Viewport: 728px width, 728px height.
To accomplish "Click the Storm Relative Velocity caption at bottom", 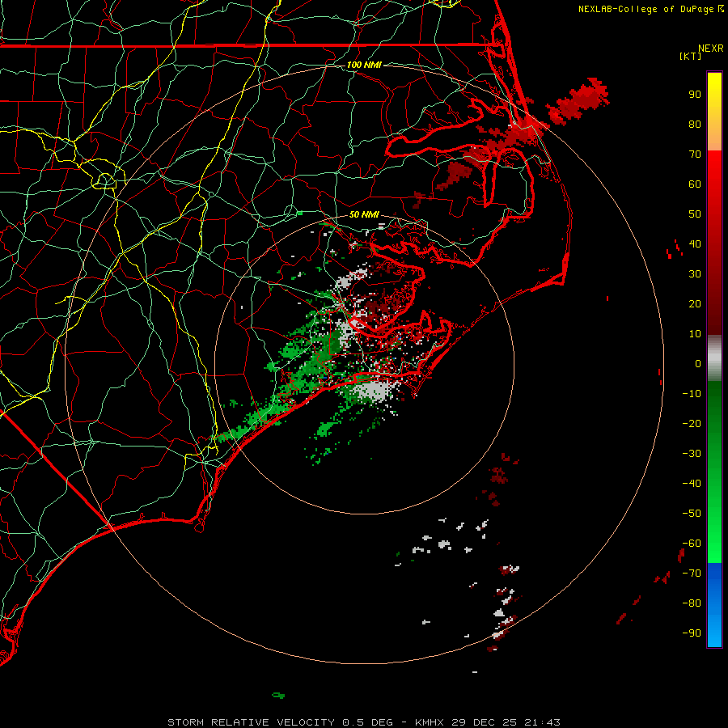I will point(363,722).
